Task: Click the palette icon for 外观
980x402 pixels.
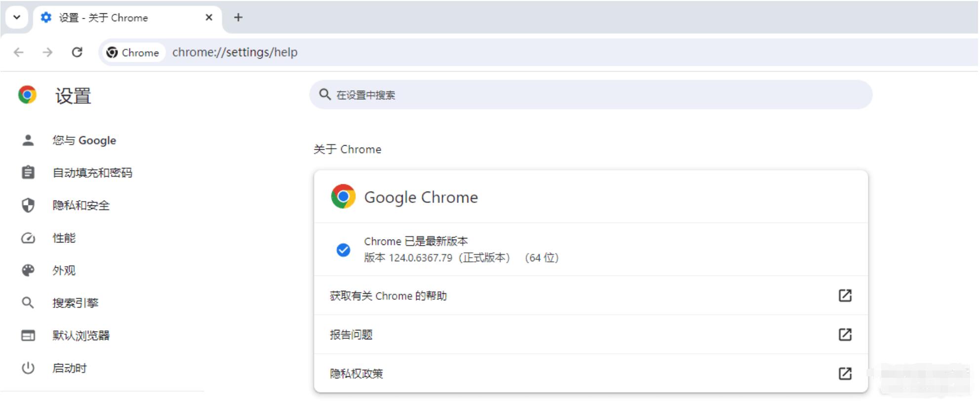Action: coord(28,270)
